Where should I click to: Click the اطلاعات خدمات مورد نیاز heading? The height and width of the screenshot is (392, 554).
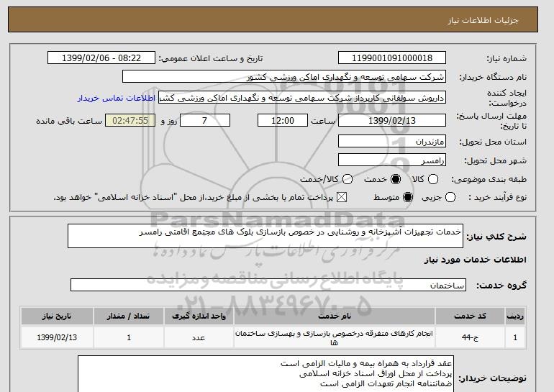tap(475, 260)
